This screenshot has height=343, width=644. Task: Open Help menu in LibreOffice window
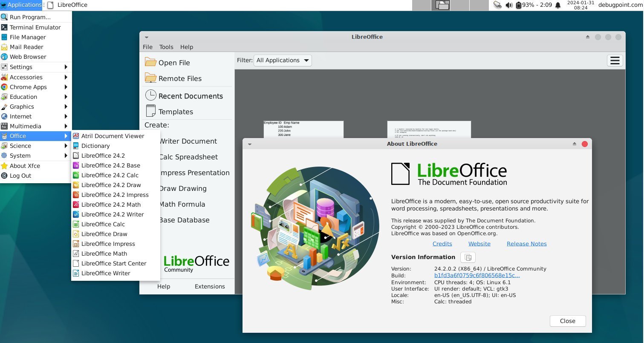click(187, 47)
